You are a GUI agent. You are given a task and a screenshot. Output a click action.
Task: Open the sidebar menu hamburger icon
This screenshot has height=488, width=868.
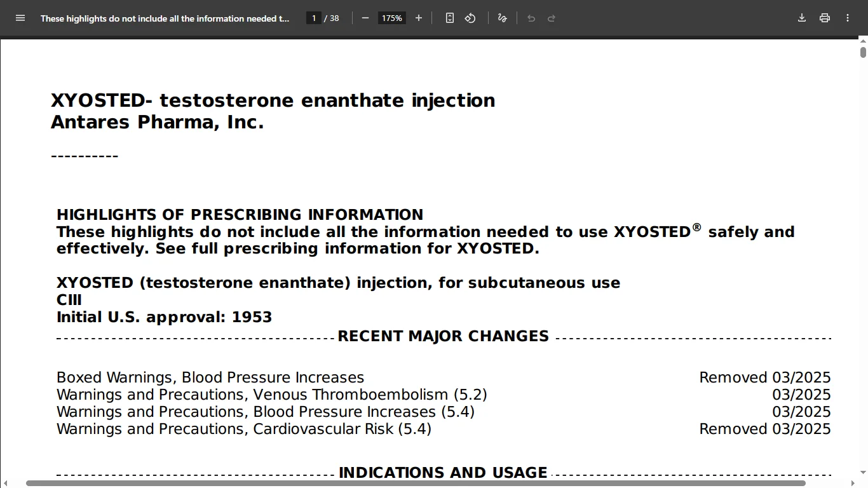pyautogui.click(x=20, y=18)
